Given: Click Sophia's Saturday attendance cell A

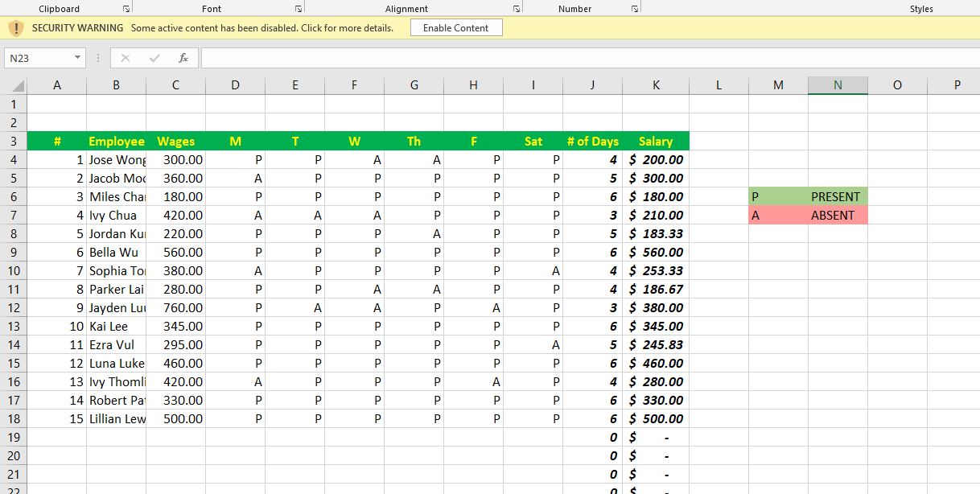Looking at the screenshot, I should tap(533, 271).
